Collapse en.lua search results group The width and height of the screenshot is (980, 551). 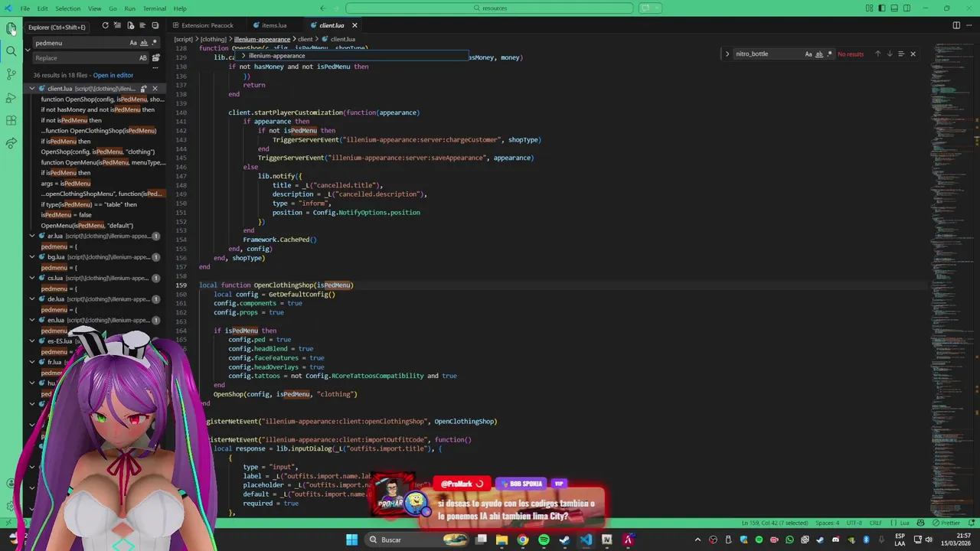32,320
